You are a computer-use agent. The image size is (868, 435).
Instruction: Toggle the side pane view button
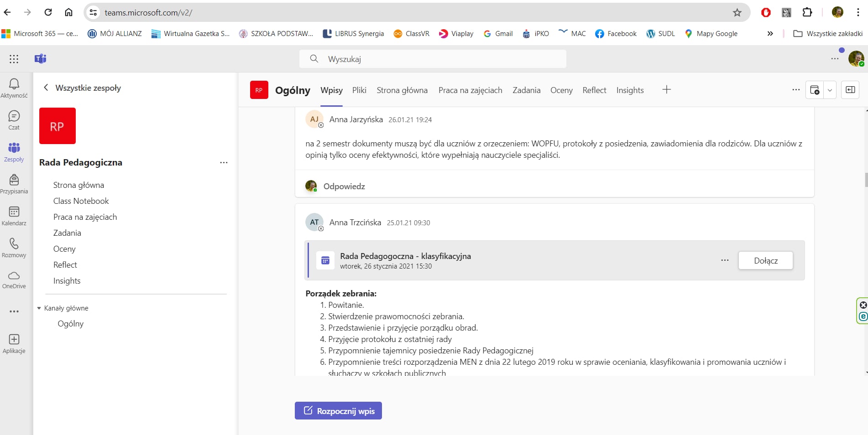point(850,90)
